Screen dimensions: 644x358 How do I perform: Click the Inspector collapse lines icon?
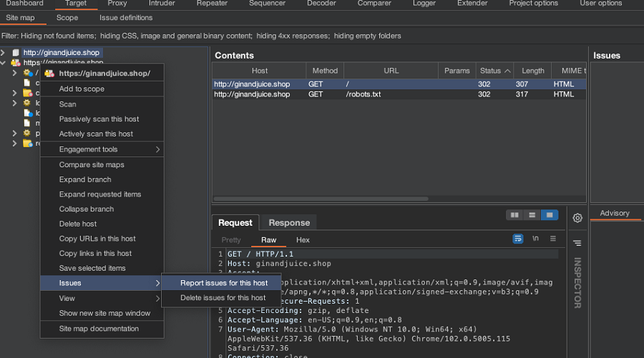[x=577, y=243]
